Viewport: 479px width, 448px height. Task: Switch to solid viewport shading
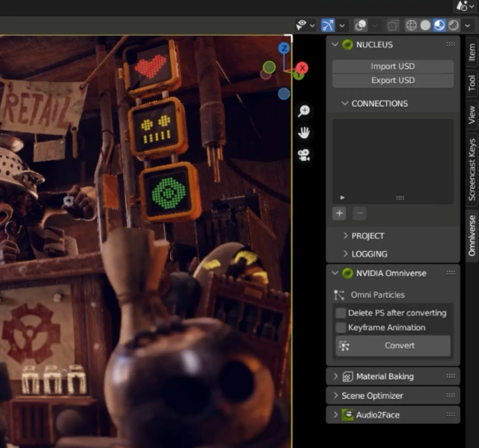coord(426,25)
